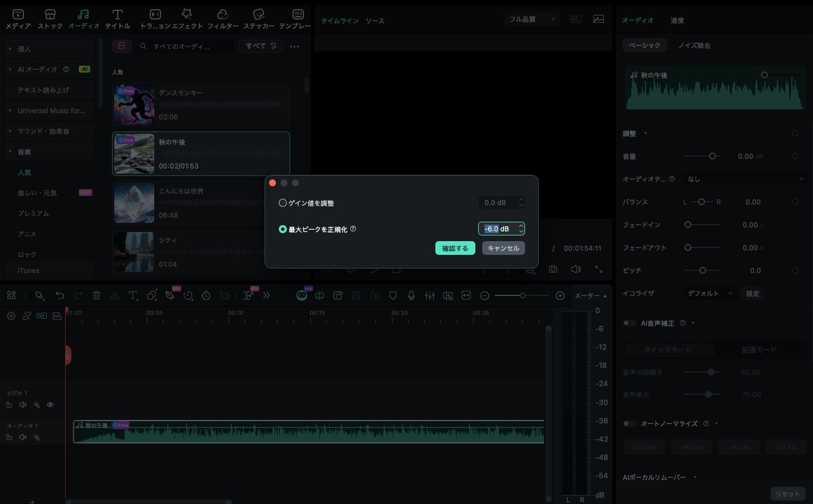Switch to the 速度 tab

[677, 21]
